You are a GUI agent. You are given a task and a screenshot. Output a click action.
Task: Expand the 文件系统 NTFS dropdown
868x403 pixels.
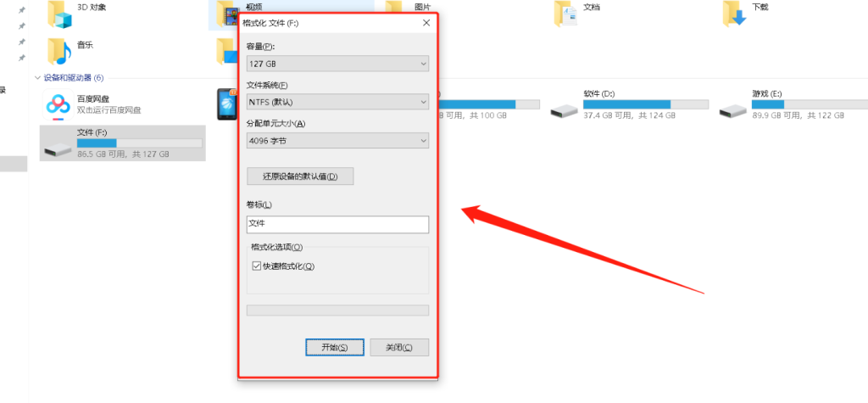click(x=337, y=102)
